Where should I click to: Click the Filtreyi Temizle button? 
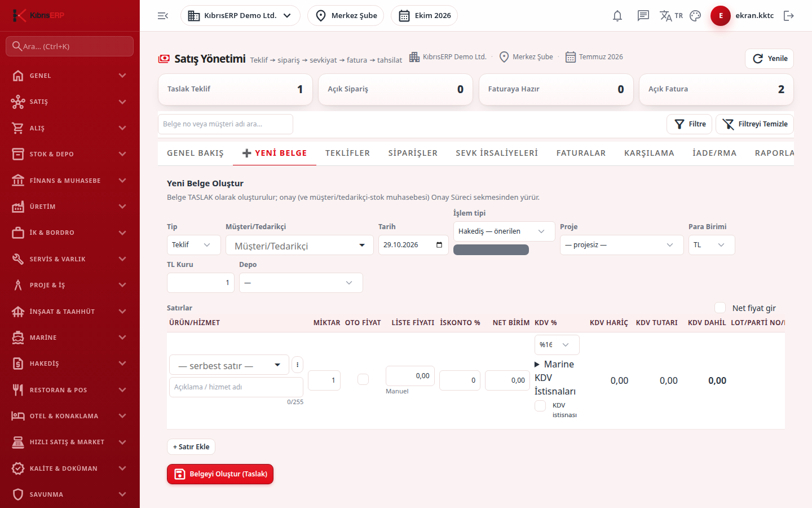(754, 124)
